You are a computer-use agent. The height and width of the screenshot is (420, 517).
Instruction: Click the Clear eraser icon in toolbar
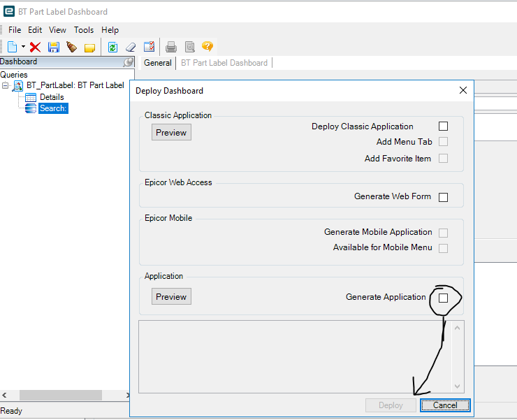click(x=131, y=47)
